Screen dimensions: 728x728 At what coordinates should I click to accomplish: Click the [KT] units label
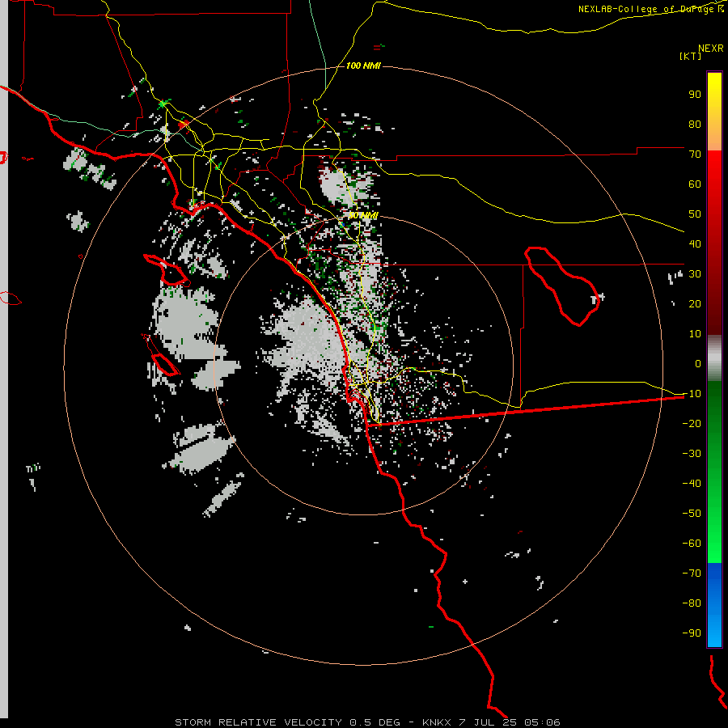point(691,56)
